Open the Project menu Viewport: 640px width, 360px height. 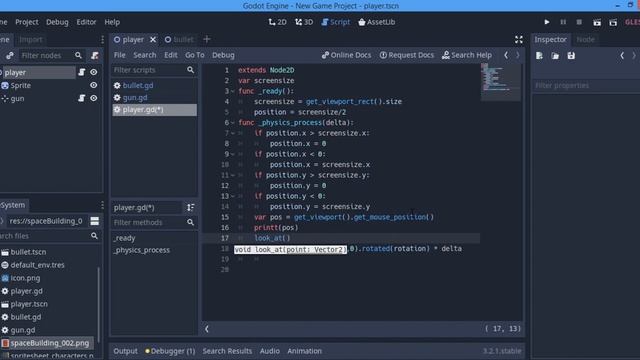click(x=27, y=22)
